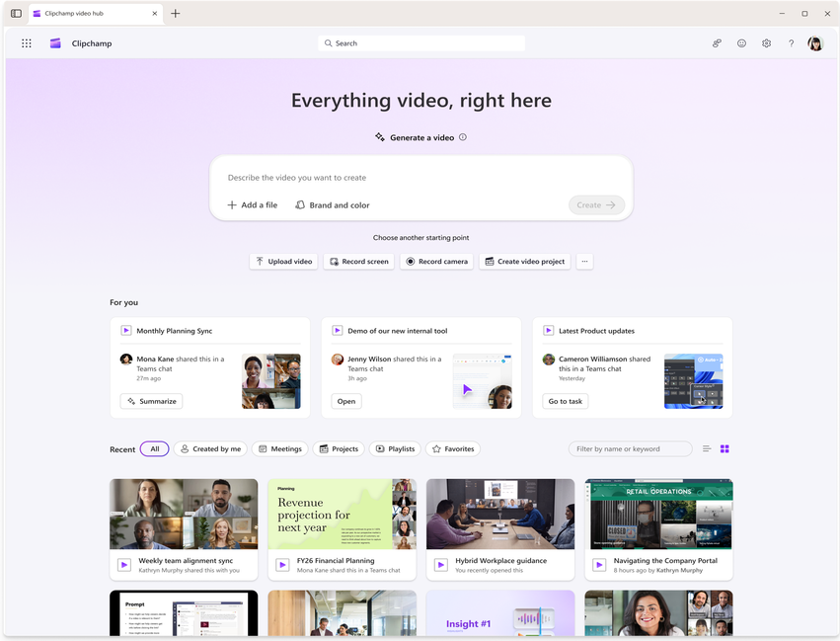Click video icon beside Navigating the Company Portal
The image size is (840, 641).
click(599, 564)
